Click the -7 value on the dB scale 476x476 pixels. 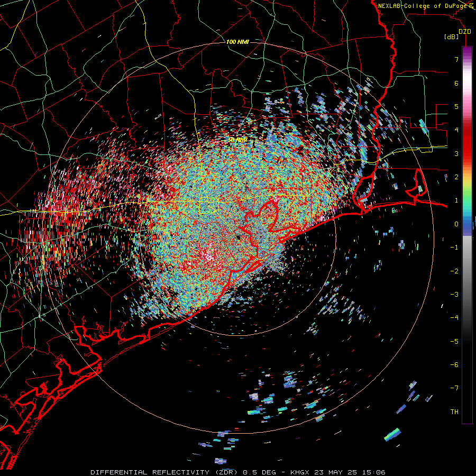[454, 388]
